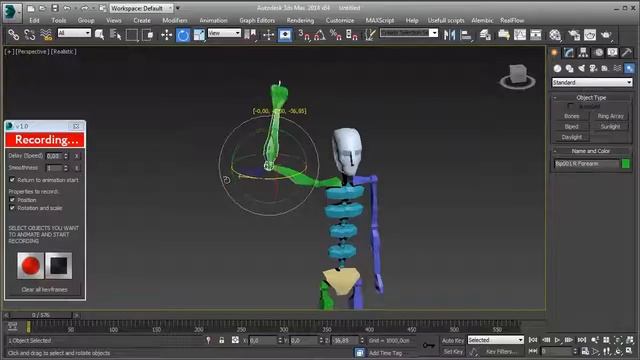This screenshot has height=360, width=640.
Task: Open the Edit menu
Action: [x=34, y=20]
